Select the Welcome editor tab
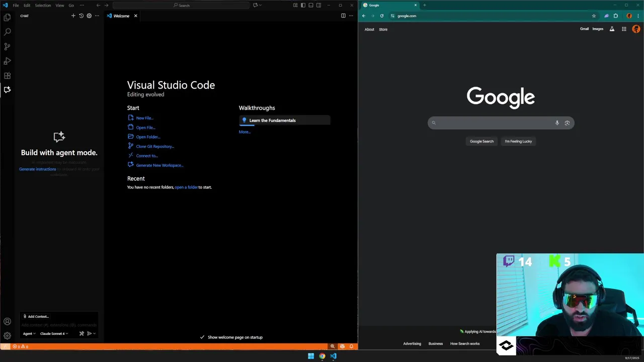The image size is (644, 362). coord(121,16)
